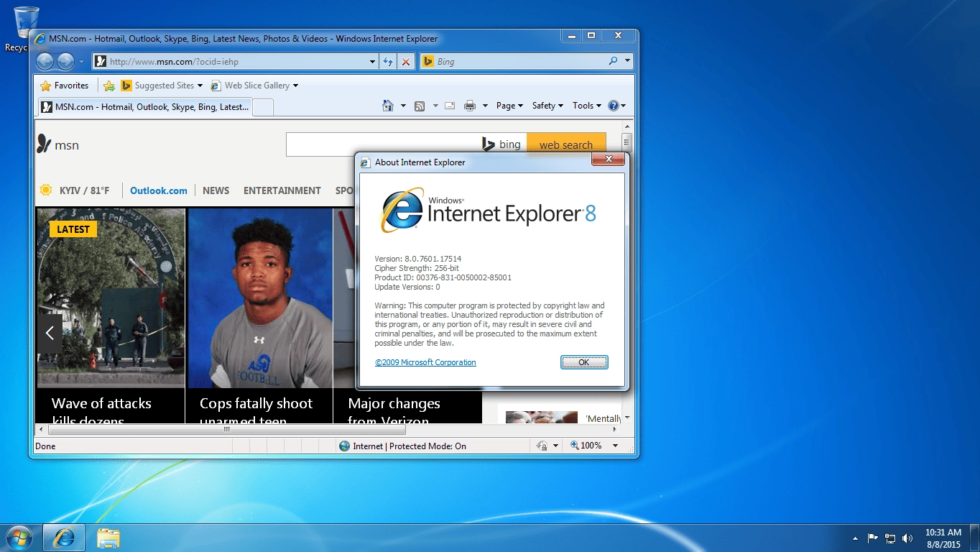This screenshot has height=552, width=980.
Task: Click the KYIV / 81°F weather text
Action: pyautogui.click(x=85, y=190)
